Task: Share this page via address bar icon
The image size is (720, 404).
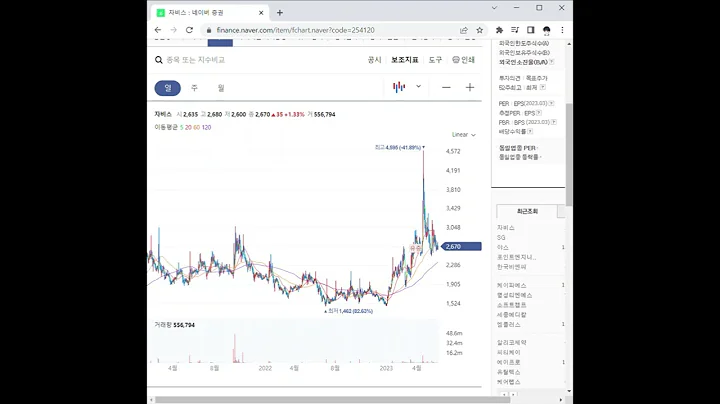Action: coord(464,30)
